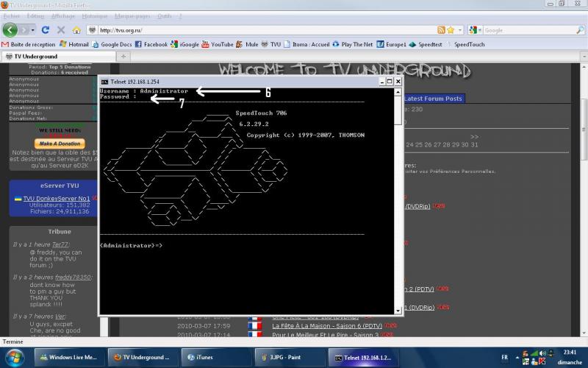Open the back/forward history dropdown arrow

33,30
